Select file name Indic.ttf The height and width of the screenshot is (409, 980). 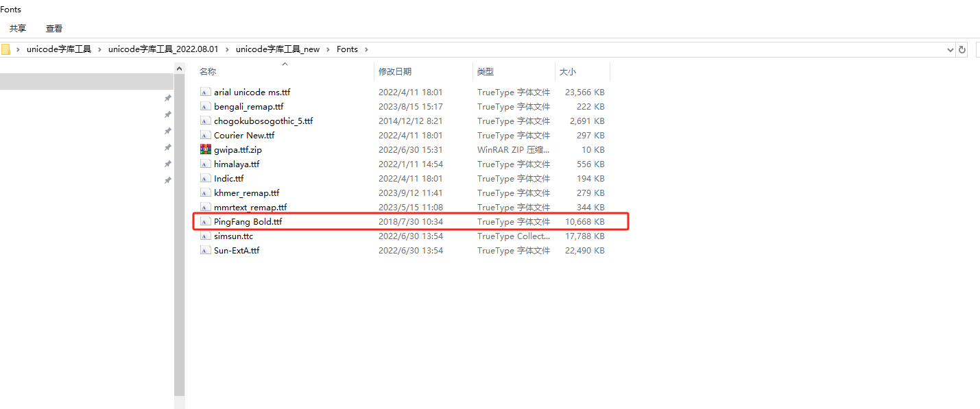click(x=228, y=178)
